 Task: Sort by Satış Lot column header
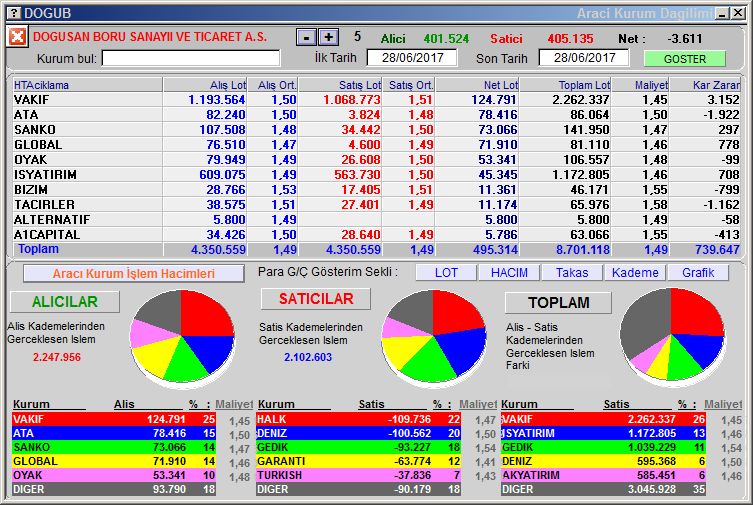(x=340, y=85)
